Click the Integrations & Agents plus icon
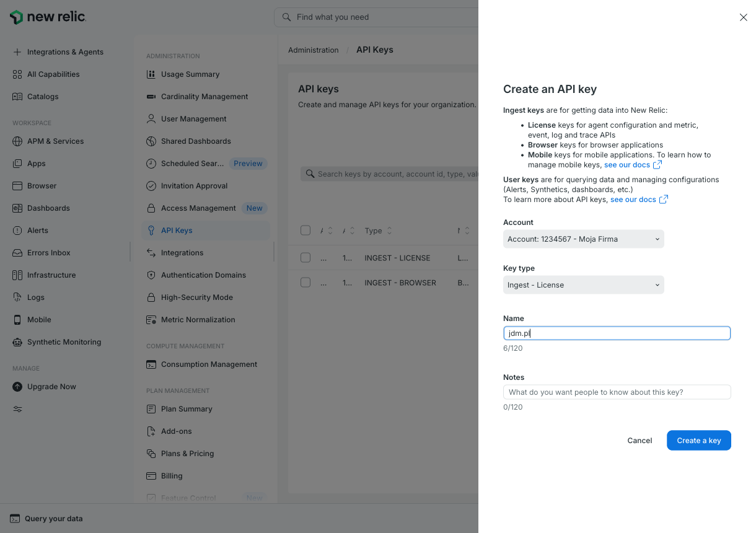 17,52
